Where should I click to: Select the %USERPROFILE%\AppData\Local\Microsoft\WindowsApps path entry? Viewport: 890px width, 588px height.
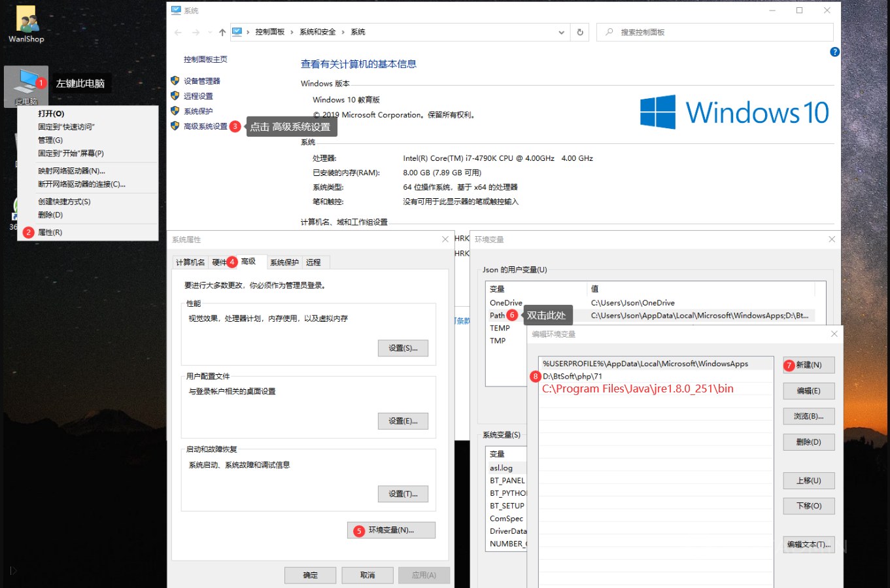(656, 364)
